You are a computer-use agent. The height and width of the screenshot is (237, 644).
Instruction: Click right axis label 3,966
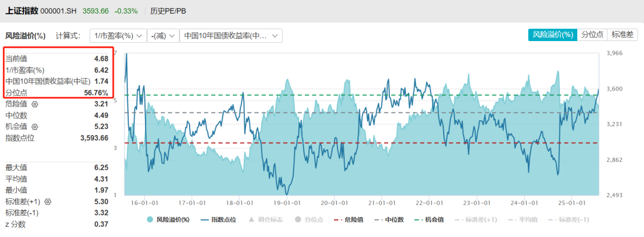click(615, 54)
